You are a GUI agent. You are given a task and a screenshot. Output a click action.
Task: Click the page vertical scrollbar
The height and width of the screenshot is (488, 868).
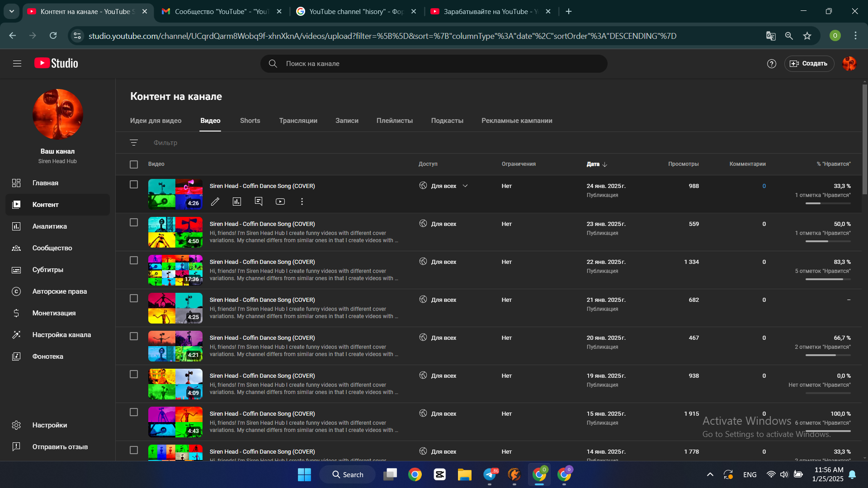[x=864, y=140]
